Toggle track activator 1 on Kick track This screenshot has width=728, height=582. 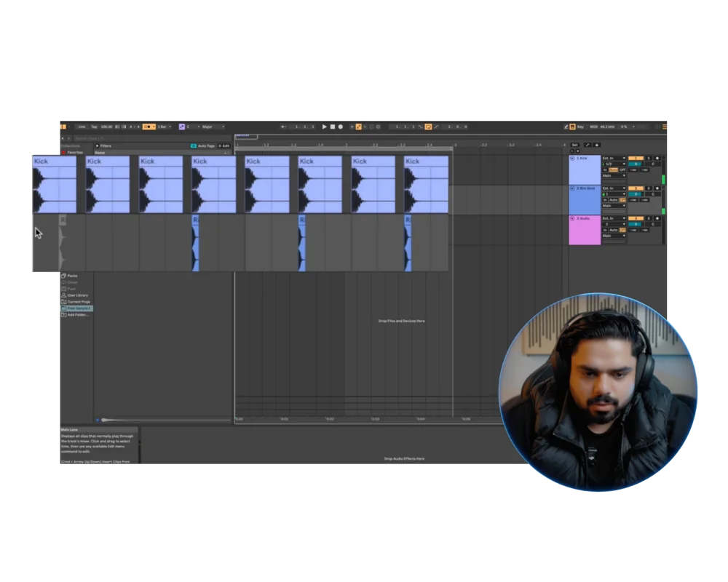point(636,159)
